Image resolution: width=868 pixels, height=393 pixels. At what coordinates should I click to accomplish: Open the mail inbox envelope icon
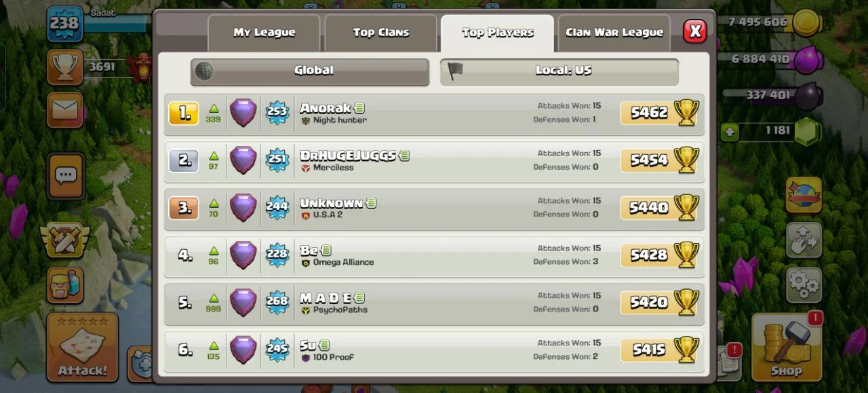click(65, 110)
